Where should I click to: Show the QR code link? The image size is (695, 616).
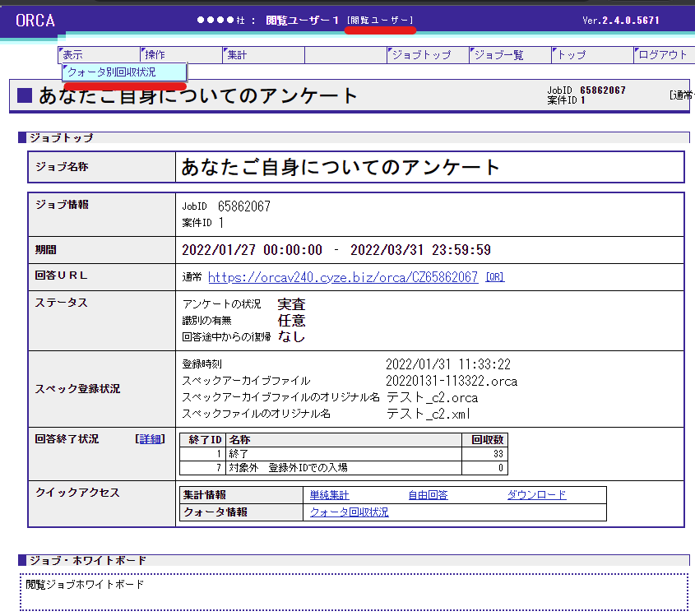pyautogui.click(x=495, y=277)
